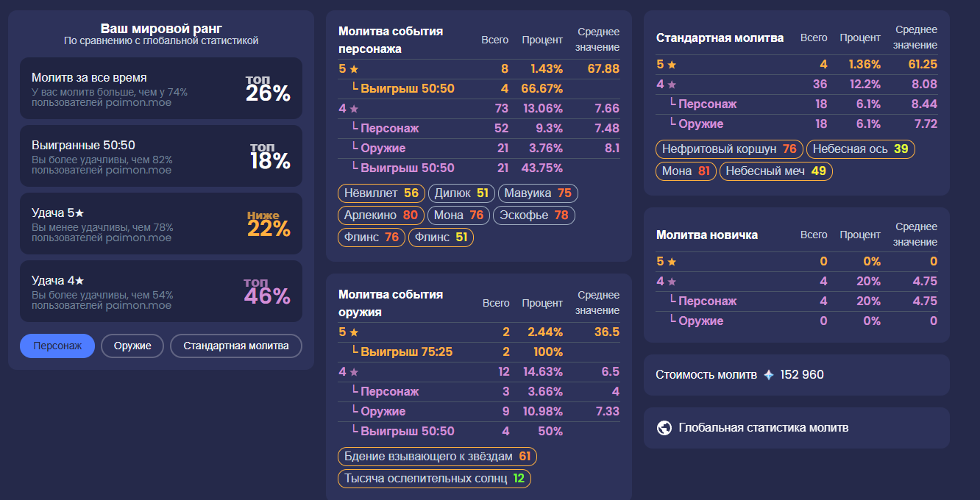The height and width of the screenshot is (500, 980).
Task: Open the Молитв за все время card
Action: [x=161, y=88]
